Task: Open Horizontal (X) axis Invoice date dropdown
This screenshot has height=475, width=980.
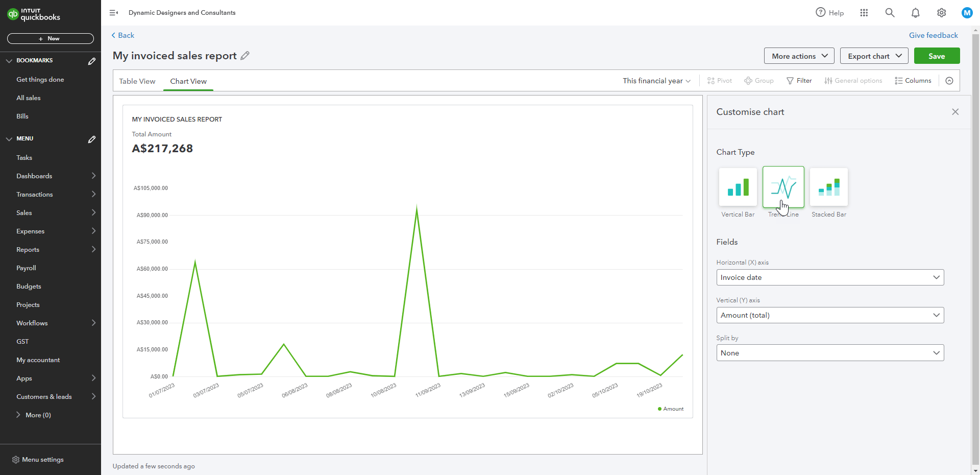Action: point(830,277)
